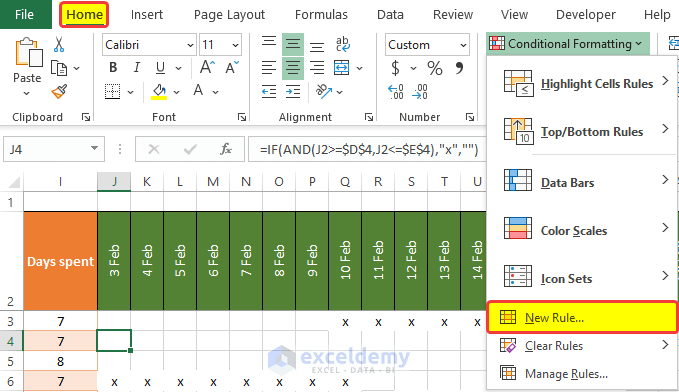
Task: Open the Custom number format dropdown
Action: (463, 45)
